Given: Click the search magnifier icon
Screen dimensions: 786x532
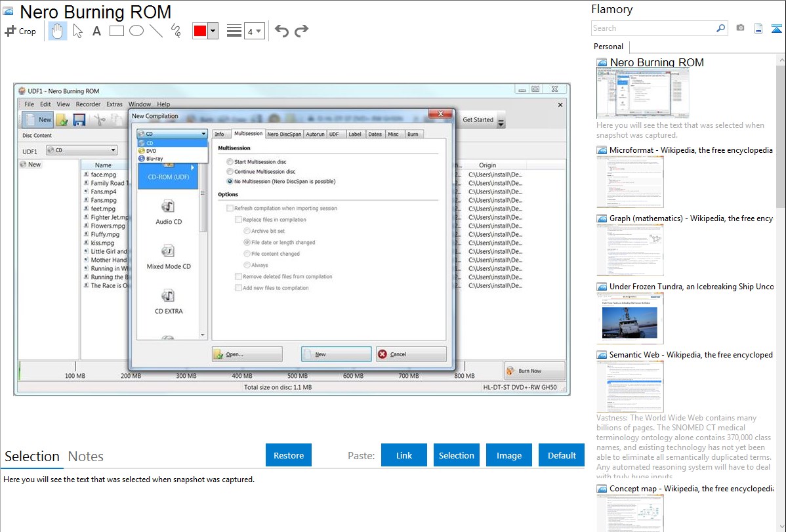Looking at the screenshot, I should [x=720, y=28].
